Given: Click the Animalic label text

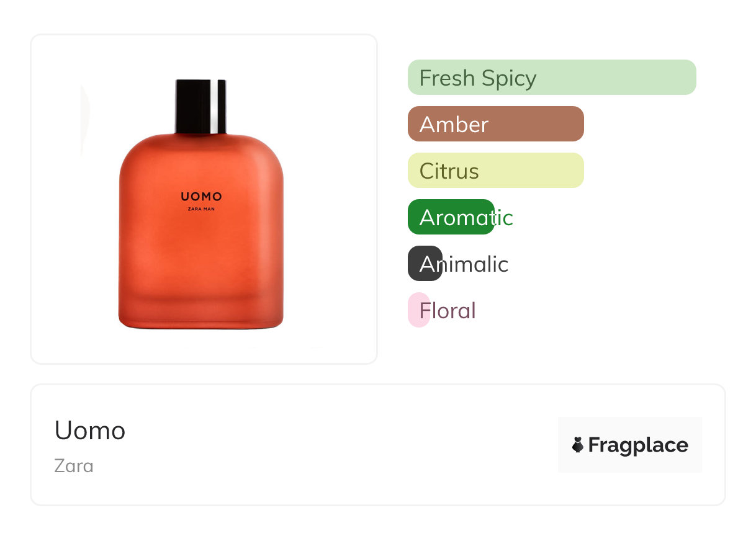Looking at the screenshot, I should pyautogui.click(x=464, y=264).
